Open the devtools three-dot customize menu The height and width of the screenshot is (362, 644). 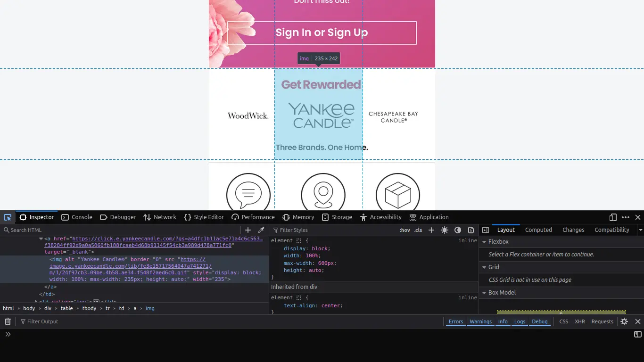(x=626, y=217)
